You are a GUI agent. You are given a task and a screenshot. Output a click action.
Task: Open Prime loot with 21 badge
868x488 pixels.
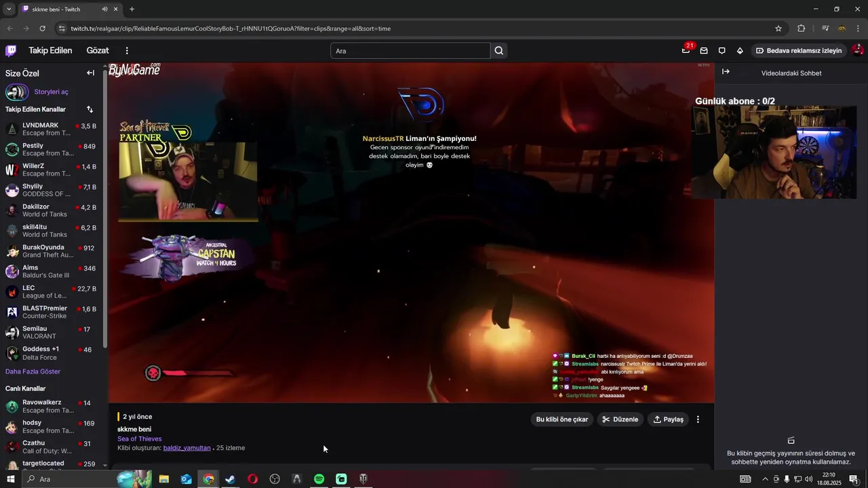coord(686,51)
